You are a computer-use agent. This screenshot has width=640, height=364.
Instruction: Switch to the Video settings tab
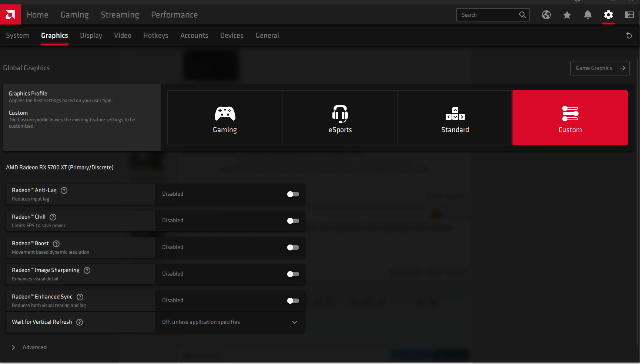(123, 36)
